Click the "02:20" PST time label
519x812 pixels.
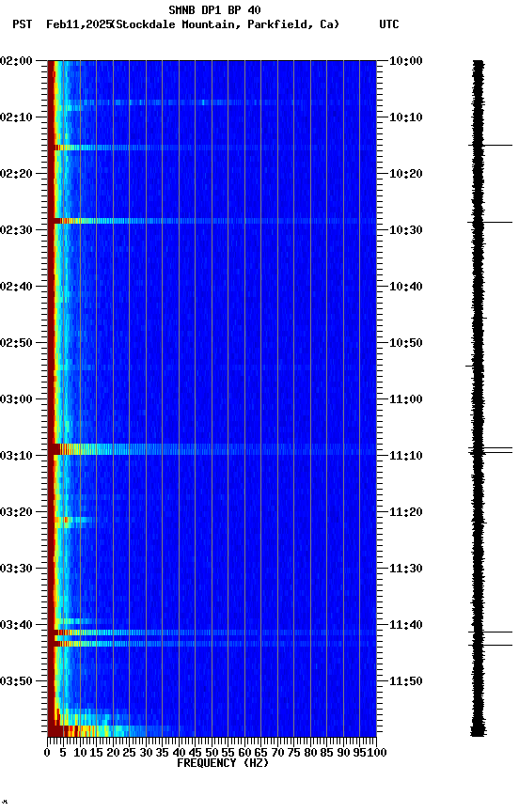tap(16, 174)
